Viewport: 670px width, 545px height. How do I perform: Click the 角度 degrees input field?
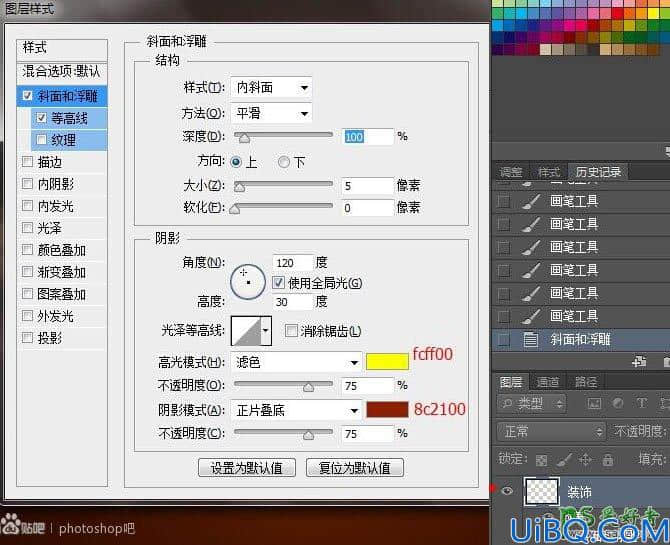293,262
